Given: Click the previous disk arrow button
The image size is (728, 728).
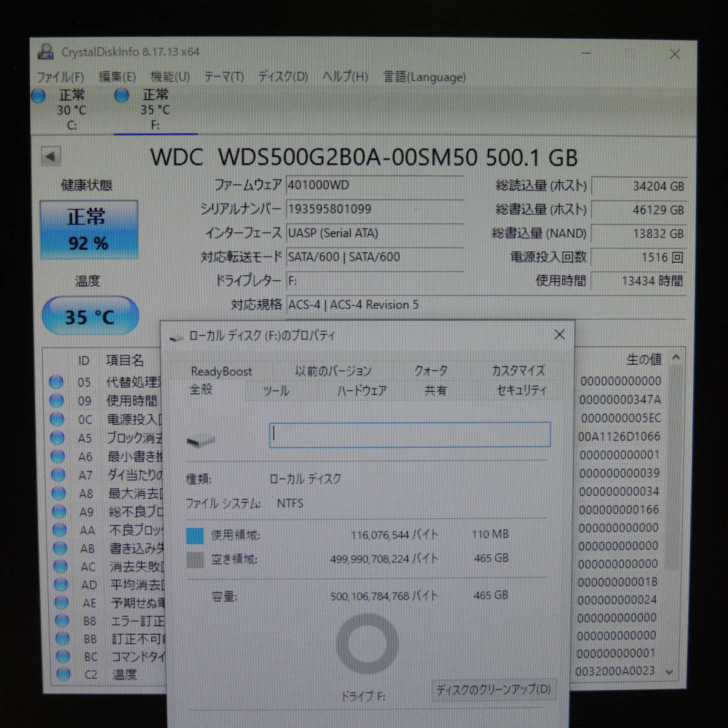Looking at the screenshot, I should (50, 157).
